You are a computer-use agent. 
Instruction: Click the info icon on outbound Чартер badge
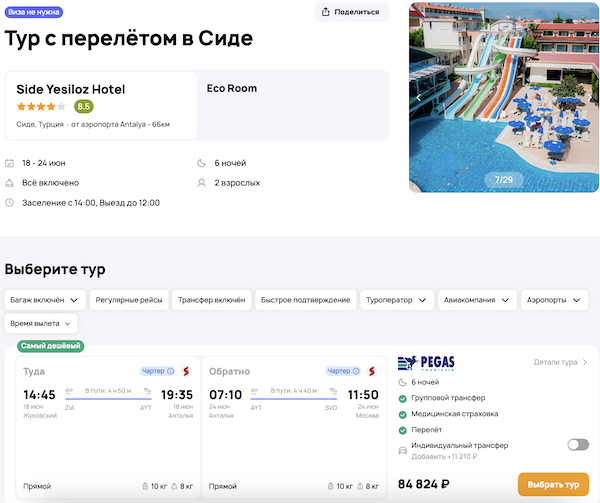(171, 371)
